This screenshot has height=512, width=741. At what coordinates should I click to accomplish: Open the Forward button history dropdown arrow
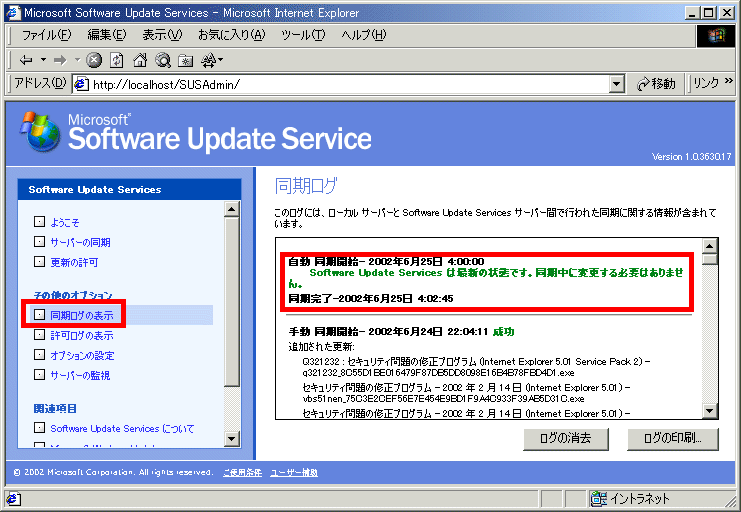coord(77,60)
